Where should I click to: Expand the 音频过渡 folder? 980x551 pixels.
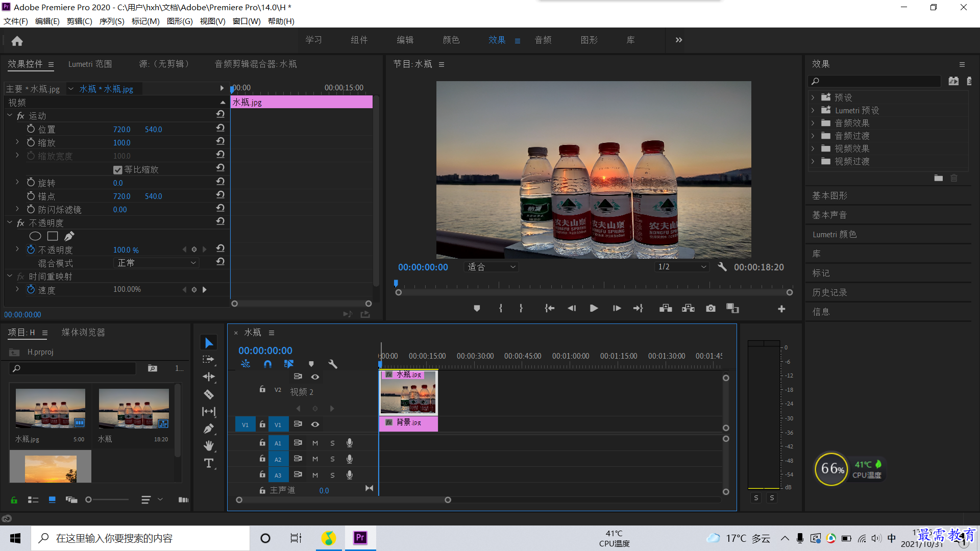pyautogui.click(x=813, y=136)
